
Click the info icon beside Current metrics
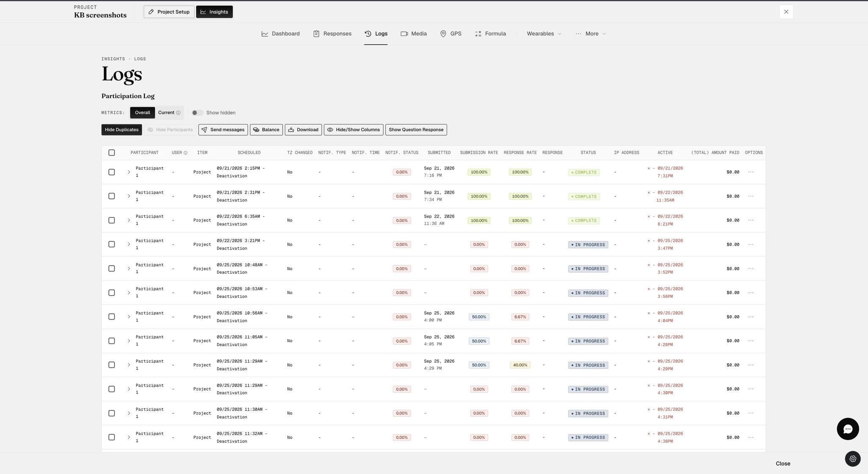(x=178, y=113)
